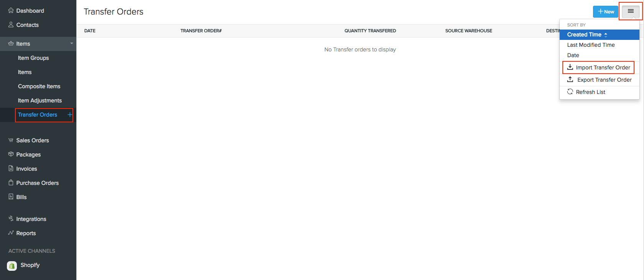Collapse the Items section arrow
The image size is (644, 280).
pyautogui.click(x=72, y=43)
